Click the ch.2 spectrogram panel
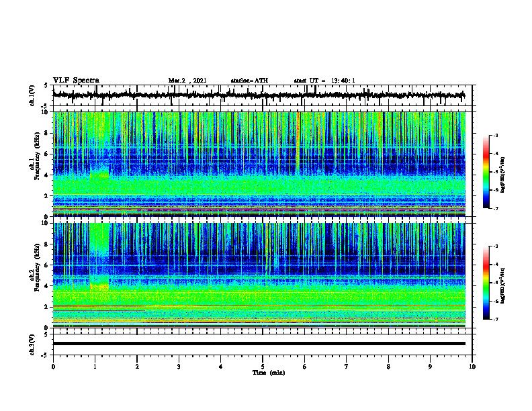Screen dimensions: 532x411 [x=259, y=275]
